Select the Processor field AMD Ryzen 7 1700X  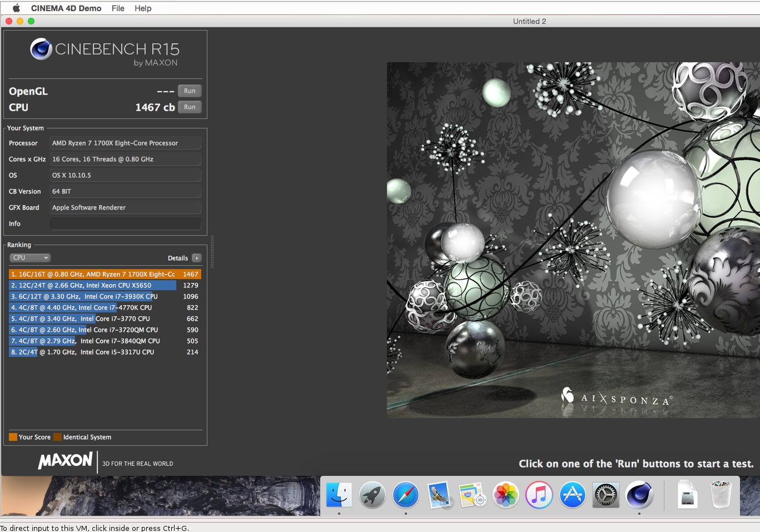tap(126, 143)
